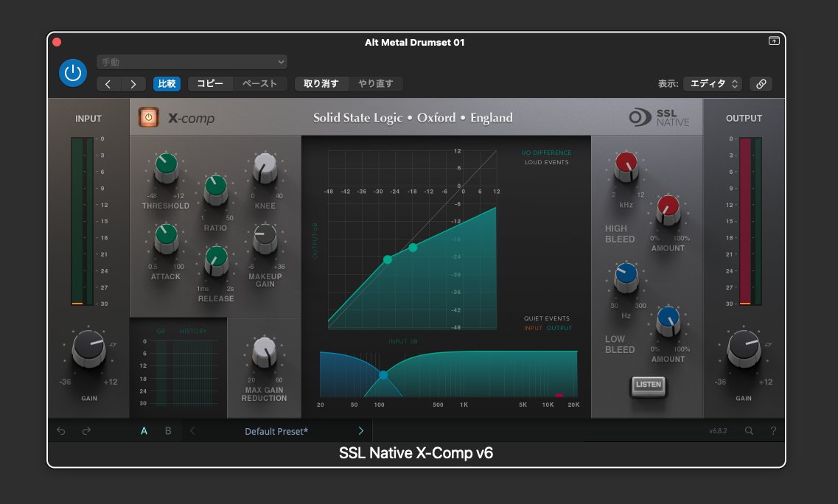
Task: Click the input gain link icon beside knob
Action: click(x=113, y=345)
